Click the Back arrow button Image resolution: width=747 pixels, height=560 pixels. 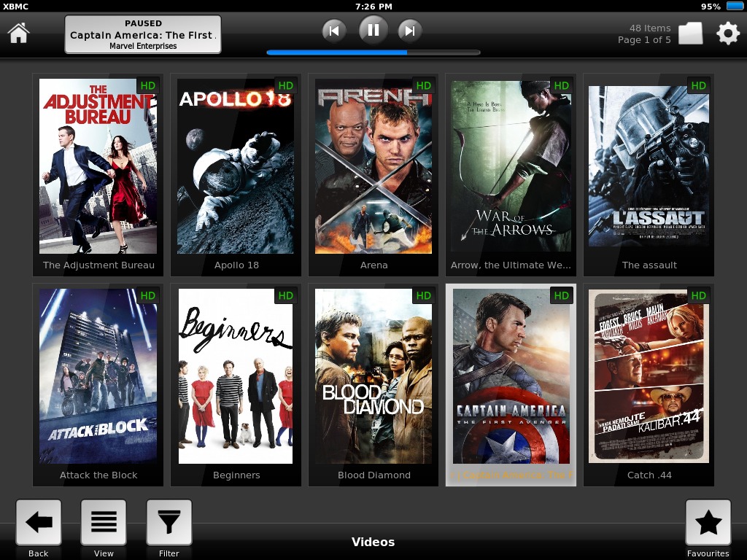39,522
